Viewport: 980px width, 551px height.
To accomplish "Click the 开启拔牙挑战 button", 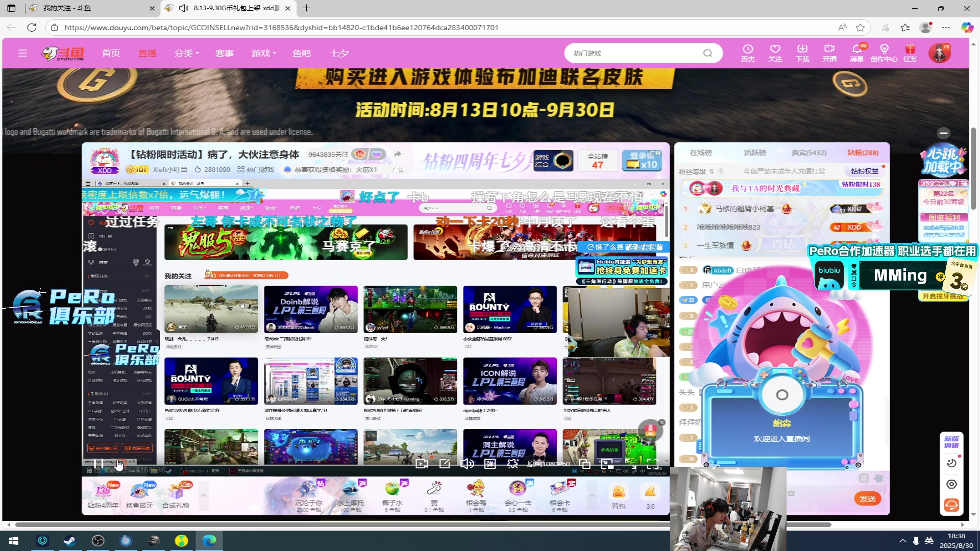I will pos(943,296).
